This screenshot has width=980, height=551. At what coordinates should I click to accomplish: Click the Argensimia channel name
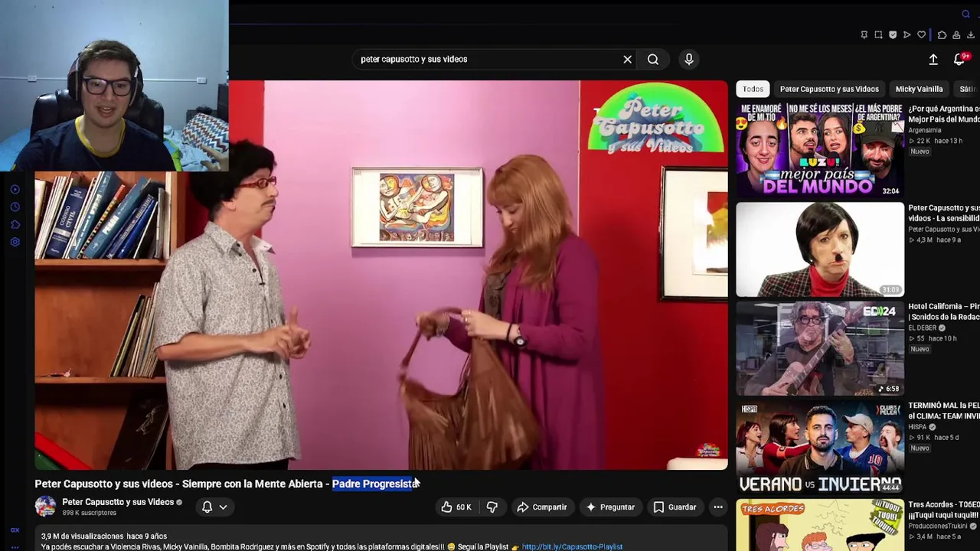(x=925, y=130)
